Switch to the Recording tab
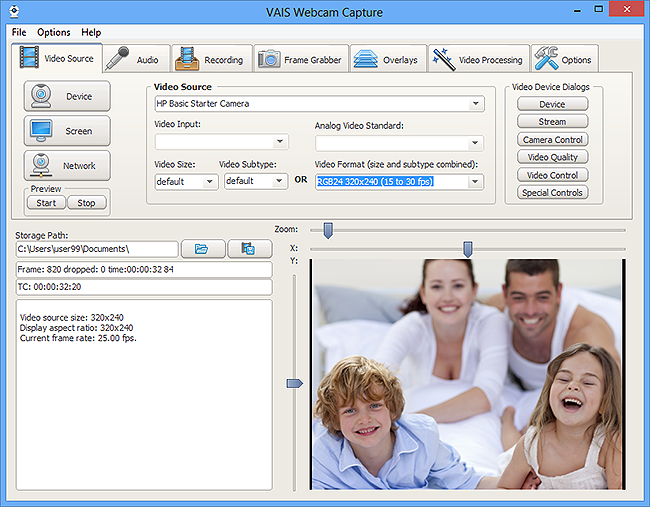The width and height of the screenshot is (650, 507). (x=212, y=59)
